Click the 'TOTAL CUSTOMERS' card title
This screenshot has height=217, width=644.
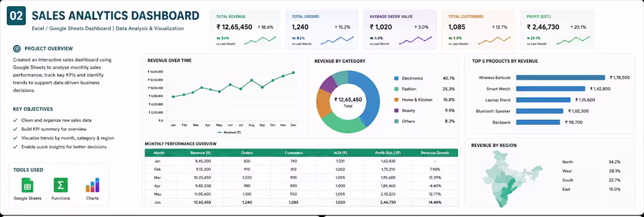(466, 17)
